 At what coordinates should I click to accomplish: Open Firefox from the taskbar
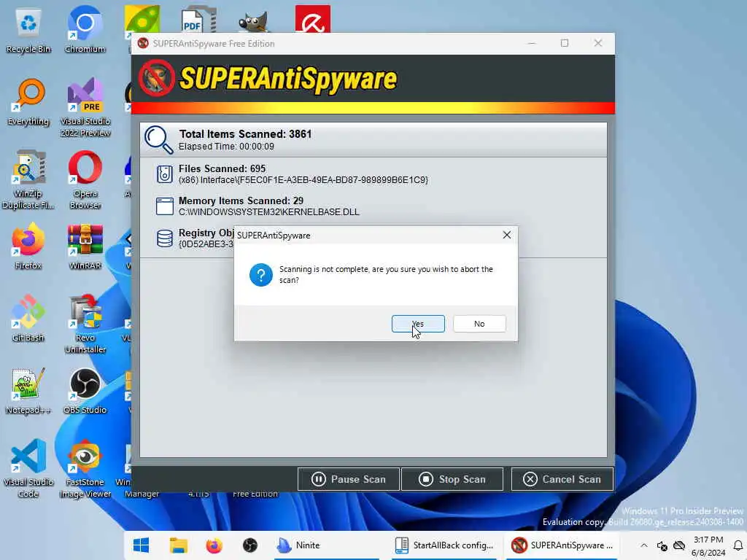[x=214, y=545]
